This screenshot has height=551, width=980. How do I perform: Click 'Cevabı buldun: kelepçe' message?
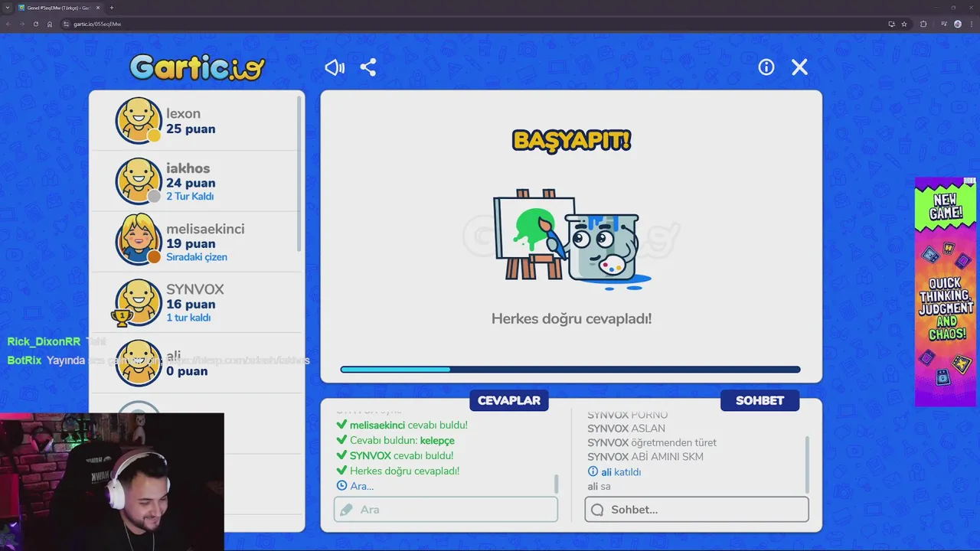tap(402, 440)
